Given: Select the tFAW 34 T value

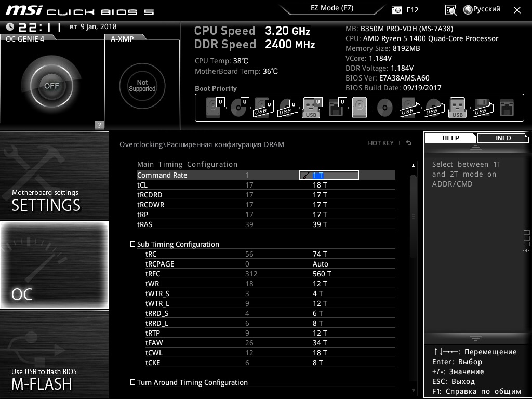Looking at the screenshot, I should 320,343.
